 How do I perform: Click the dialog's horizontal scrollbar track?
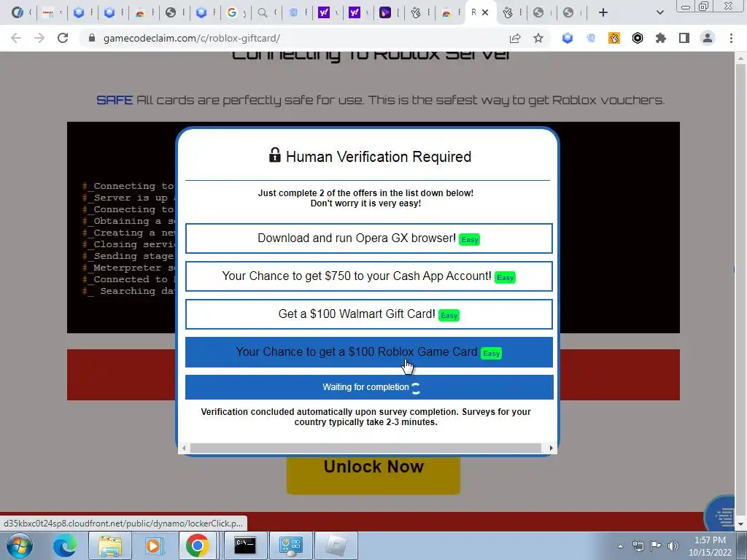[x=365, y=448]
